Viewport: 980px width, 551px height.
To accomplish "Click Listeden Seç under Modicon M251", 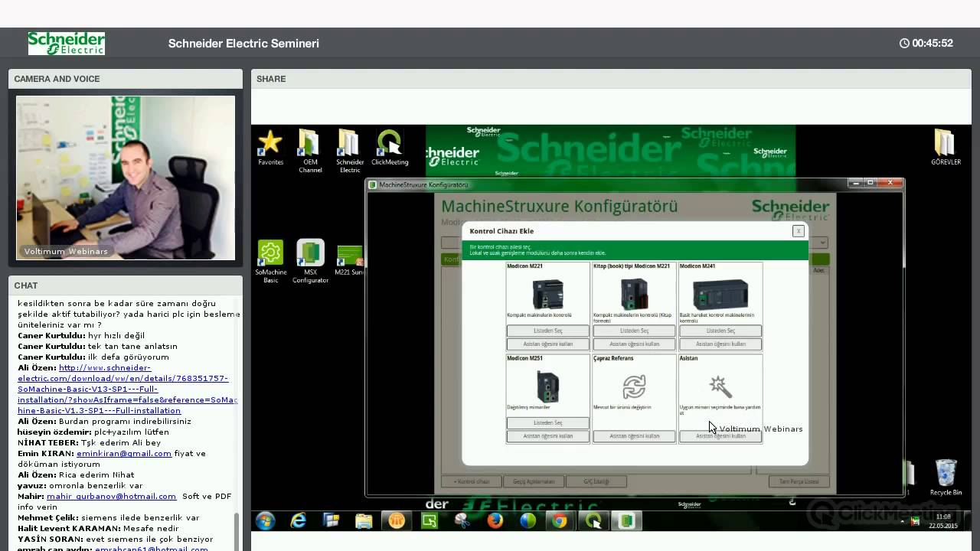I will (547, 422).
